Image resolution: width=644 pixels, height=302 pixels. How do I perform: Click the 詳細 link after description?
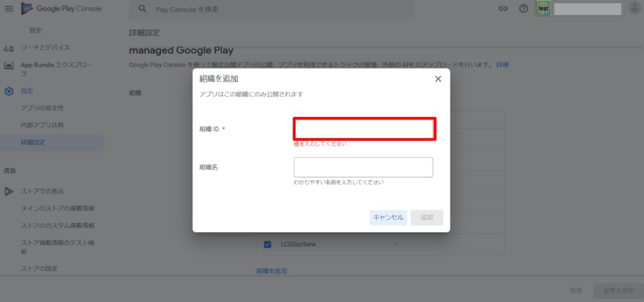coord(502,65)
